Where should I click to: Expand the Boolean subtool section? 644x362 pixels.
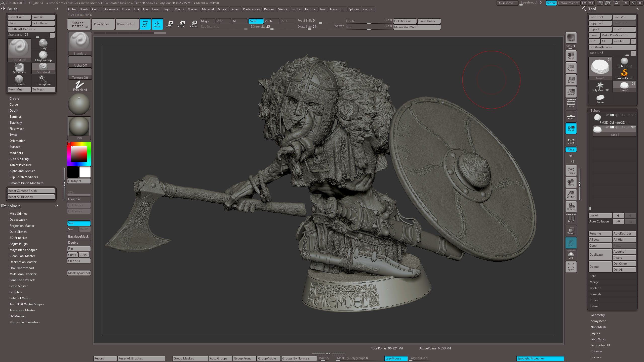tap(595, 288)
